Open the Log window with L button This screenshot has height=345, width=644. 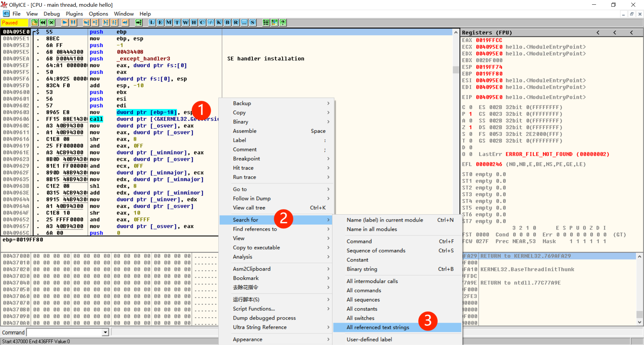tap(152, 22)
